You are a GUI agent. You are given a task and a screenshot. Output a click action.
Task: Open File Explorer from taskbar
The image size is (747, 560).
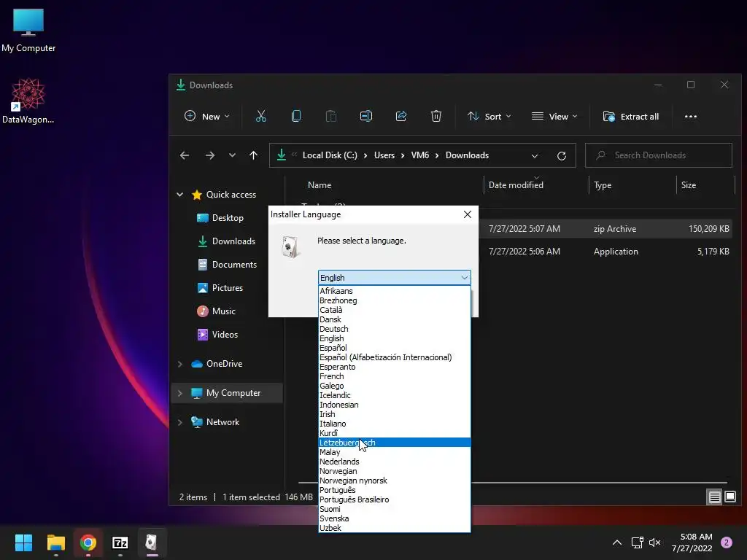click(55, 542)
